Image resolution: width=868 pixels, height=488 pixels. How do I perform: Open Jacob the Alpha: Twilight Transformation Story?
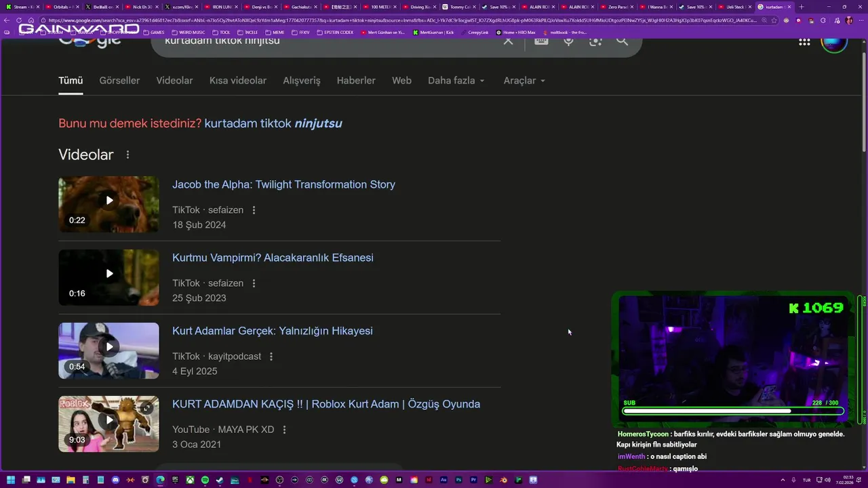tap(283, 184)
